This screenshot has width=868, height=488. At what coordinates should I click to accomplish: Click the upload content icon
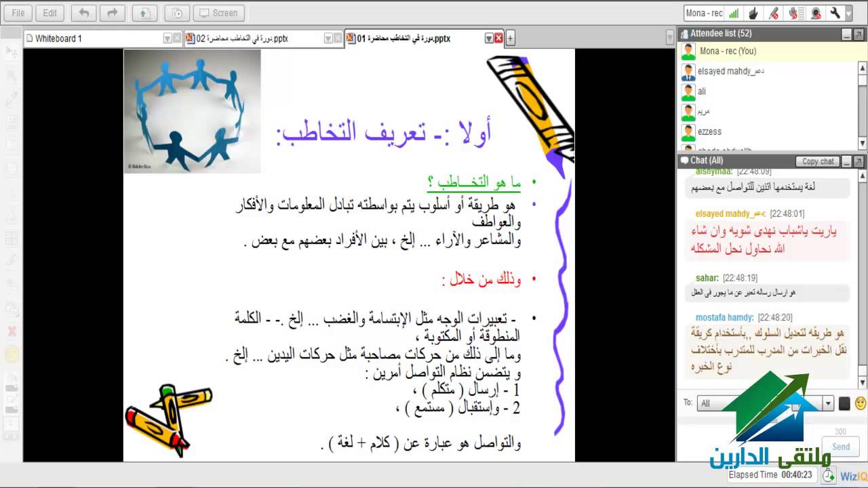click(x=145, y=13)
